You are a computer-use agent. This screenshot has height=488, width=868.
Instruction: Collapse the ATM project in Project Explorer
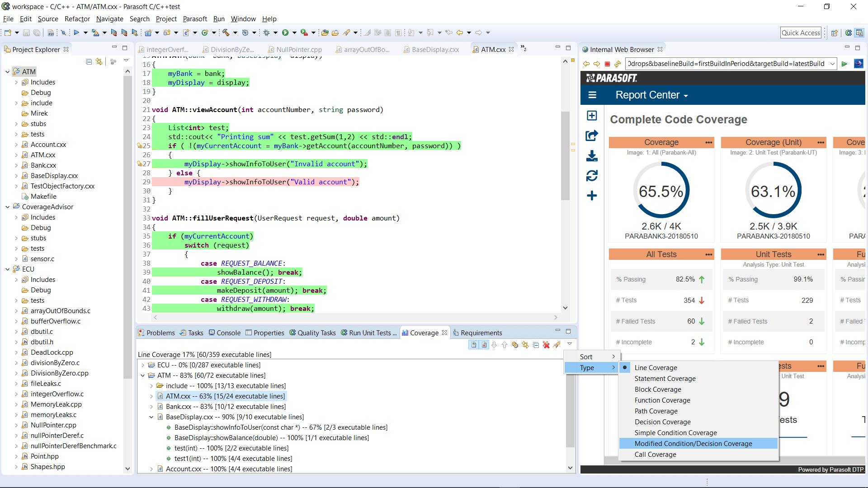point(8,71)
